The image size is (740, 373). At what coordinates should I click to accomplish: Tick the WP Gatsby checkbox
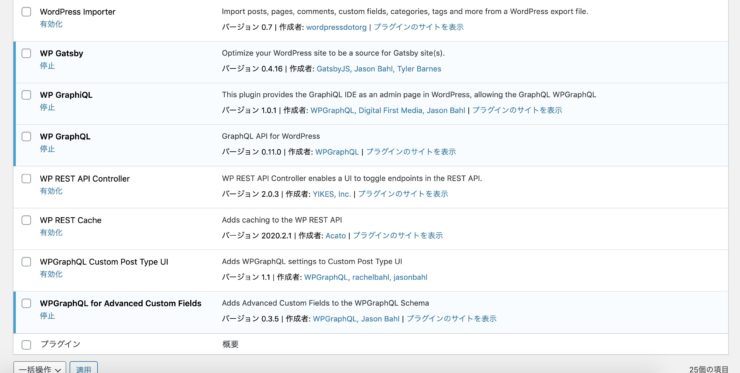point(26,53)
